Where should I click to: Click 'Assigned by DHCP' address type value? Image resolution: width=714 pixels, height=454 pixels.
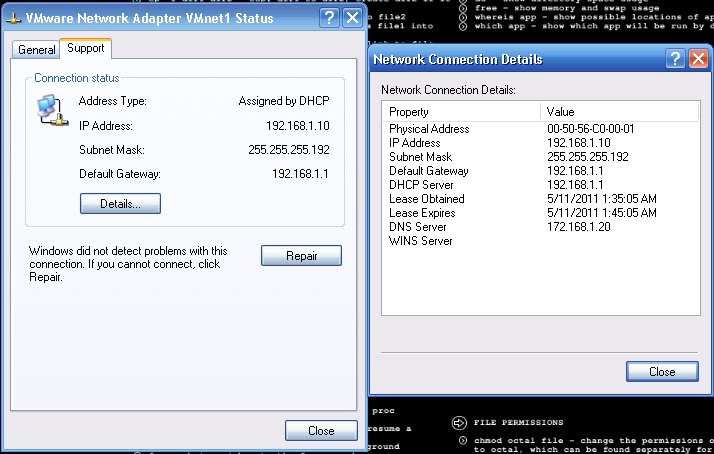[284, 101]
